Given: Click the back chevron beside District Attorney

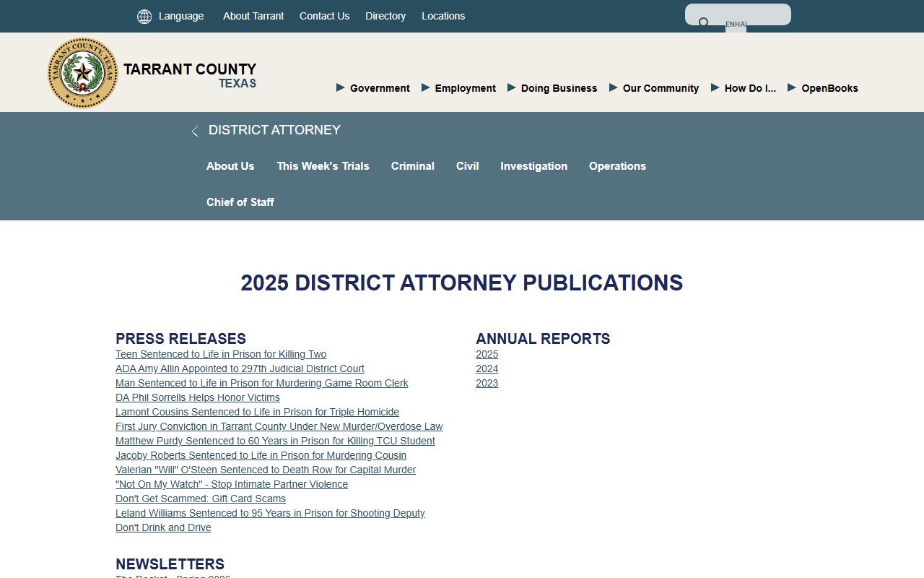Looking at the screenshot, I should tap(194, 131).
